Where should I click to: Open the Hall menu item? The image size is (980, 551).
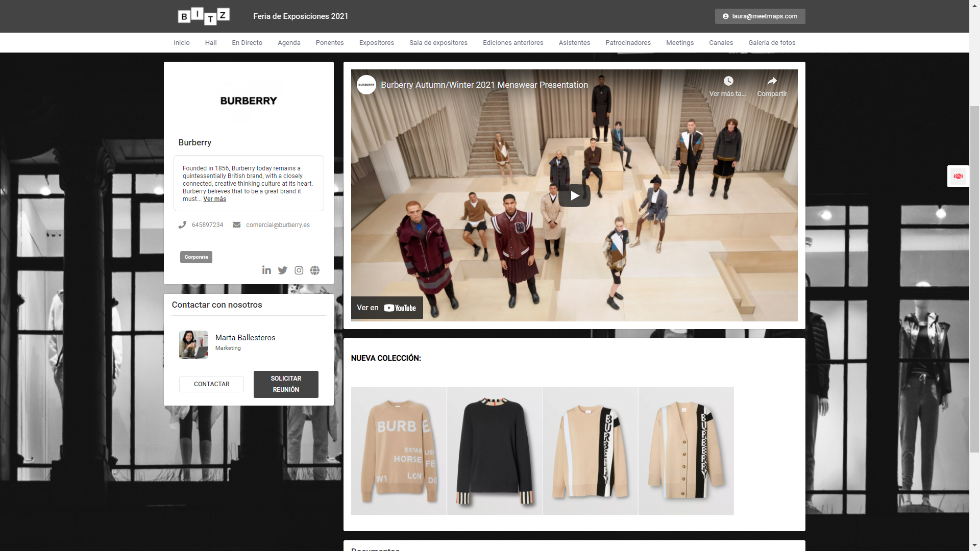coord(211,43)
